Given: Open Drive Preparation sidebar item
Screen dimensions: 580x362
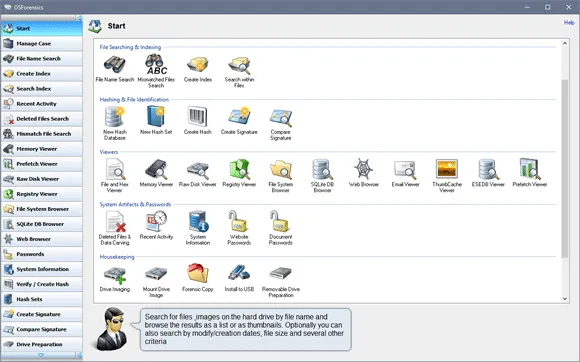Looking at the screenshot, I should tap(41, 344).
